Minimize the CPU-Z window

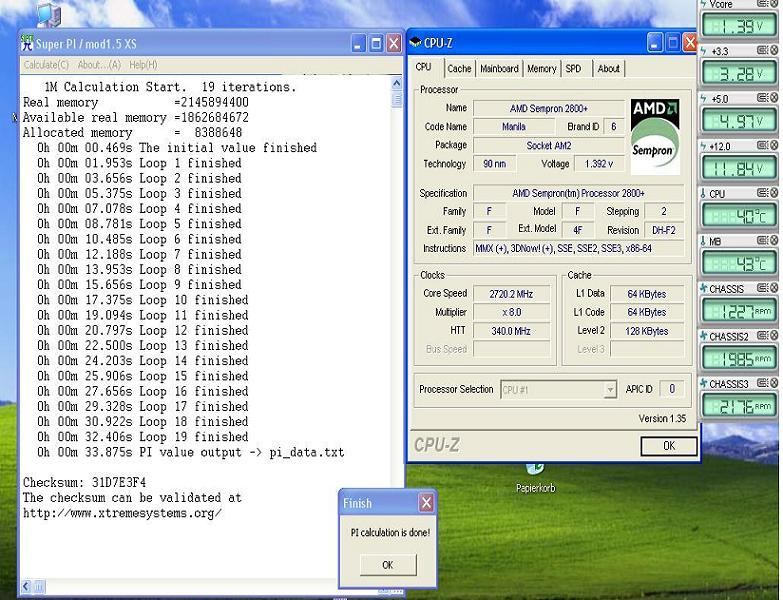coord(655,43)
